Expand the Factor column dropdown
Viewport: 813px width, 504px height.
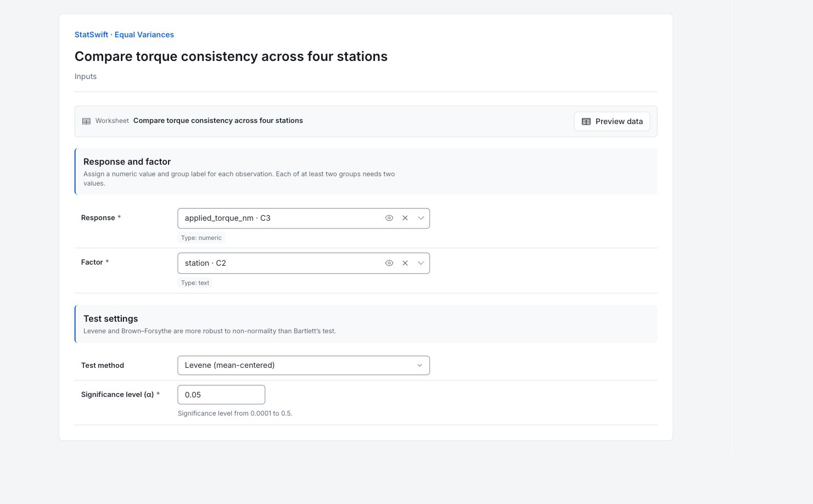point(421,263)
